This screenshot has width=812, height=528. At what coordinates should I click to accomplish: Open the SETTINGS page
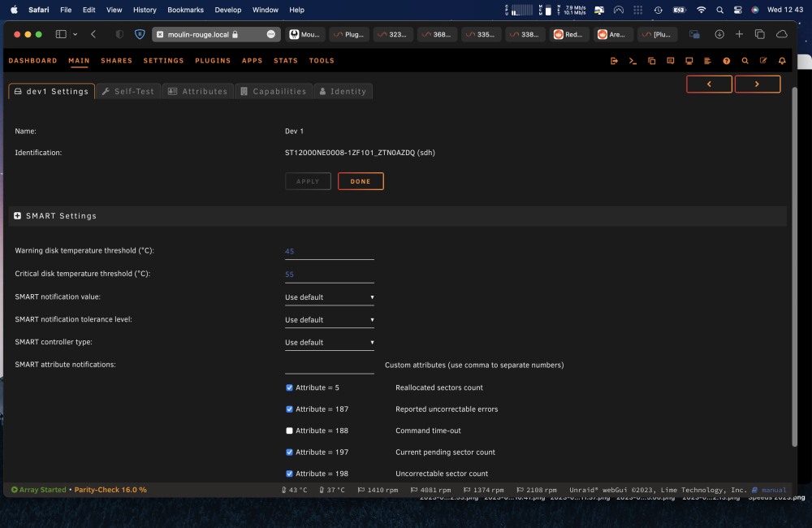pos(164,61)
